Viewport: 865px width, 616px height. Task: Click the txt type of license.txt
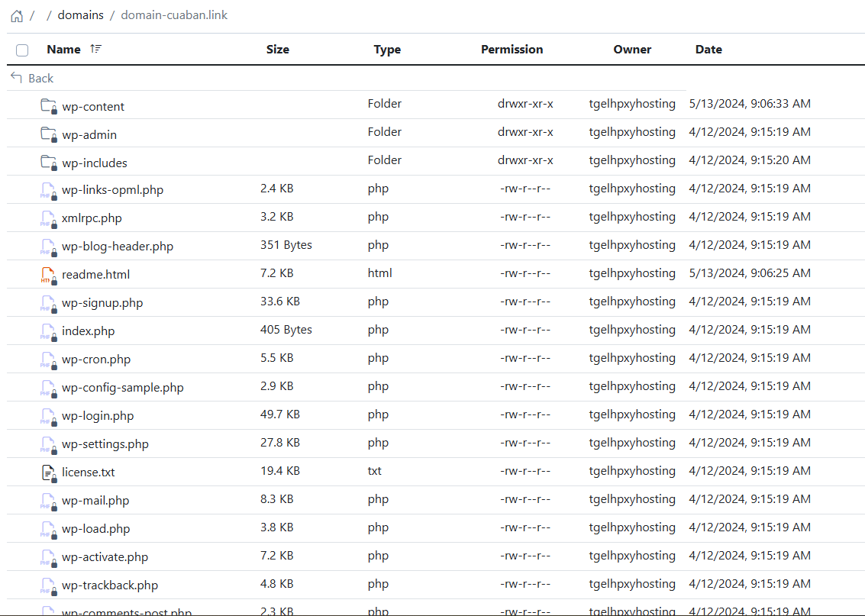pos(375,470)
